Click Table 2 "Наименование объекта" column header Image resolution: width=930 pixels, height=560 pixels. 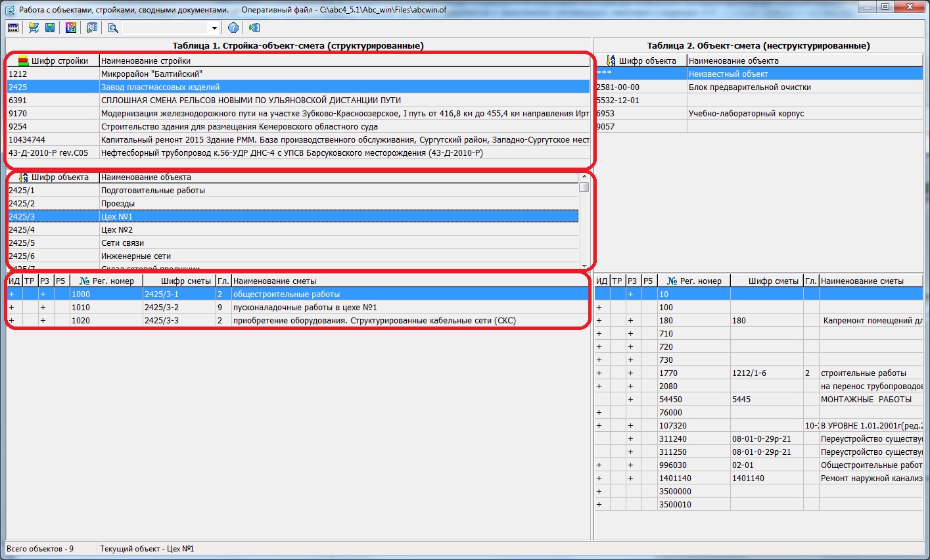pyautogui.click(x=805, y=60)
